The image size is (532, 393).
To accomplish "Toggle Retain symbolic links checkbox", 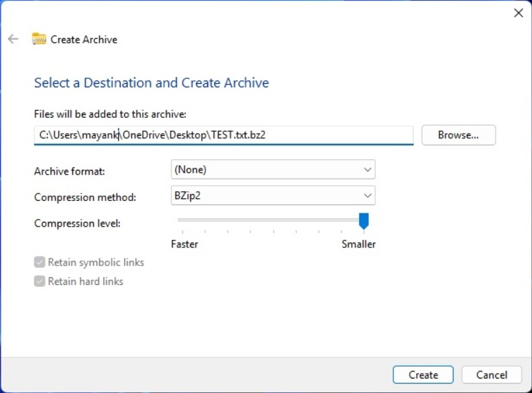I will (40, 262).
